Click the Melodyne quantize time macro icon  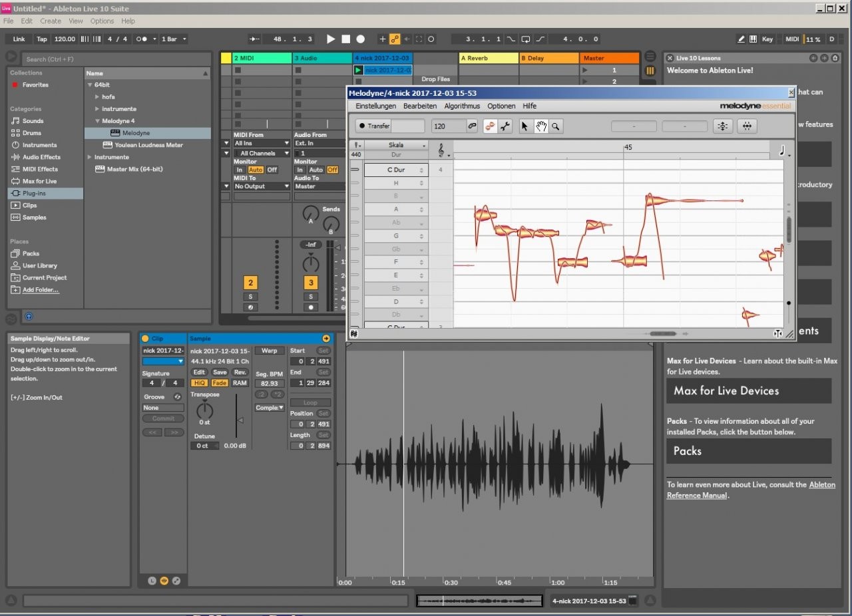(747, 126)
